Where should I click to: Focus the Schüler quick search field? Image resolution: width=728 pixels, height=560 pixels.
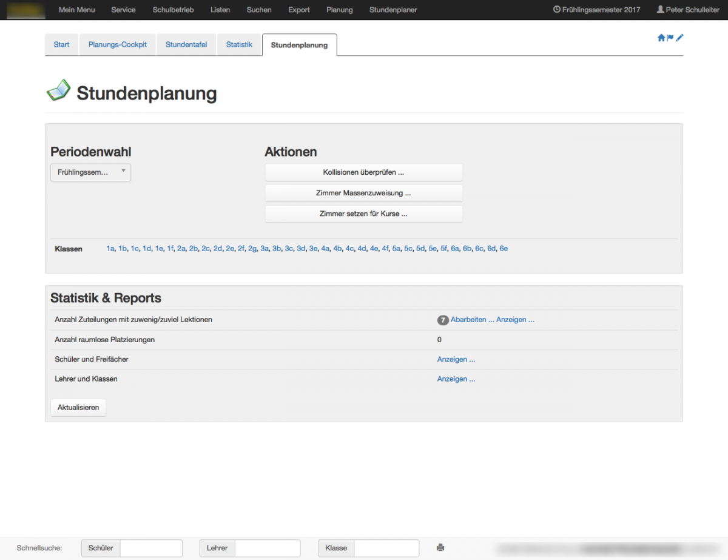tap(151, 548)
